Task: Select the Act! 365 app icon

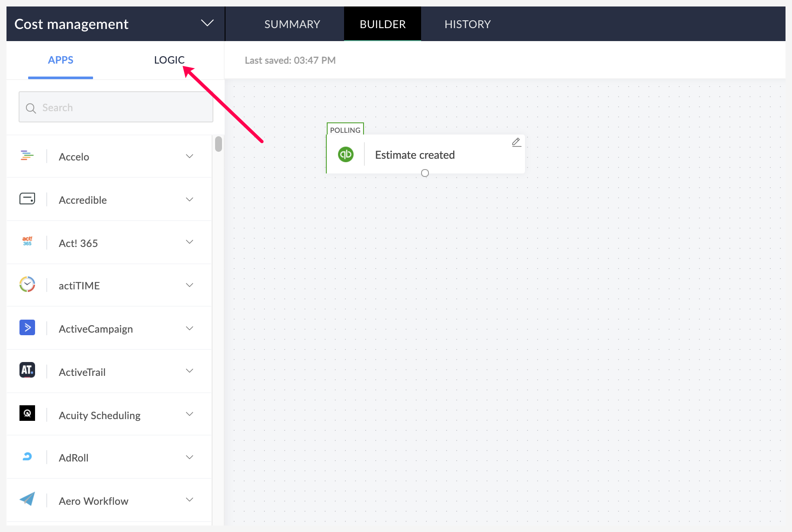Action: point(27,241)
